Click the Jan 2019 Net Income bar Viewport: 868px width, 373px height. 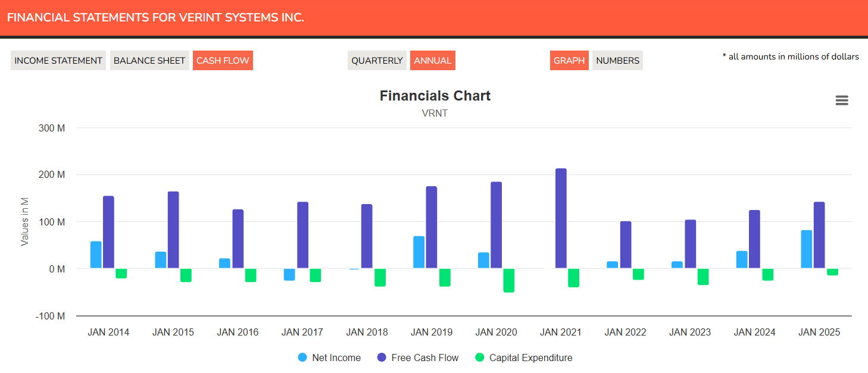tap(419, 252)
